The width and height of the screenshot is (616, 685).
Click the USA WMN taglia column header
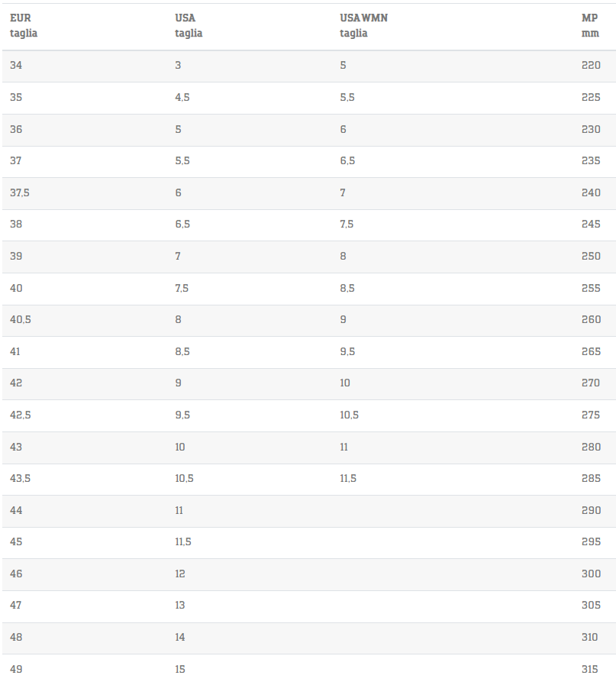click(363, 25)
